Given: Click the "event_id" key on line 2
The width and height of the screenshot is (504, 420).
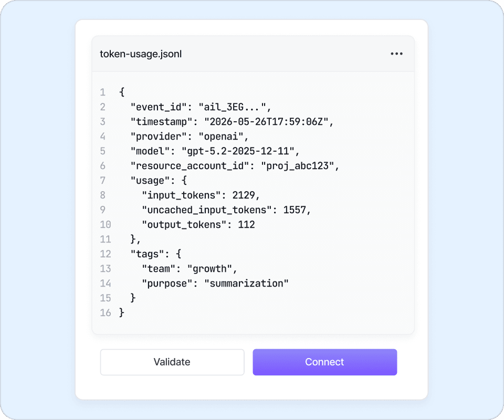Looking at the screenshot, I should (x=159, y=107).
